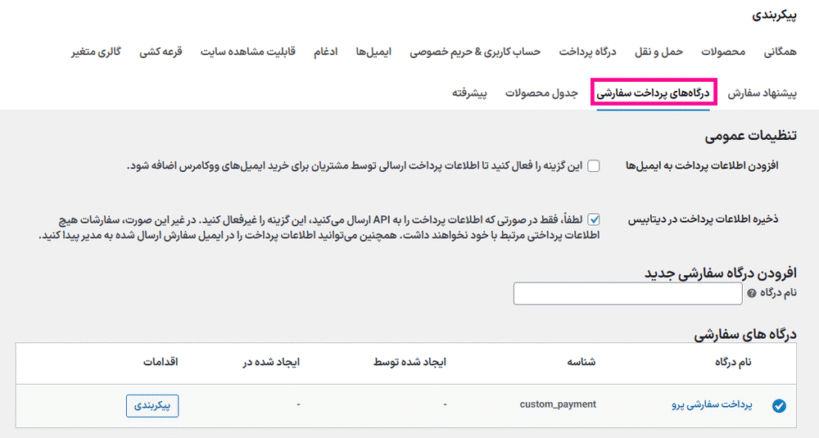Click the درگاه های سفارشی heading
This screenshot has height=438, width=819.
[745, 335]
